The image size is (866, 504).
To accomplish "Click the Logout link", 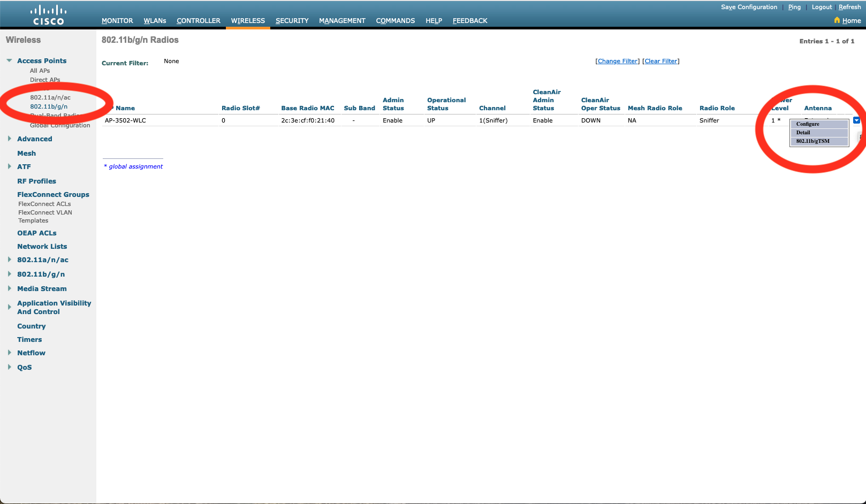I will [x=822, y=7].
